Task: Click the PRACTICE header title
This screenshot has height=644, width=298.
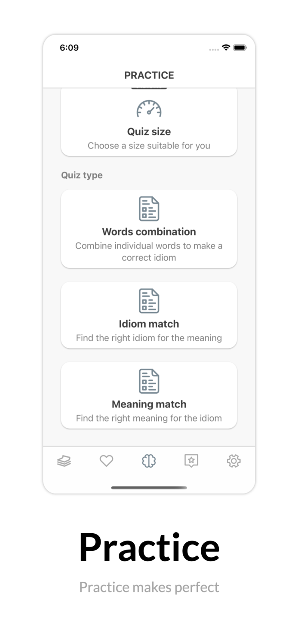Action: 149,75
